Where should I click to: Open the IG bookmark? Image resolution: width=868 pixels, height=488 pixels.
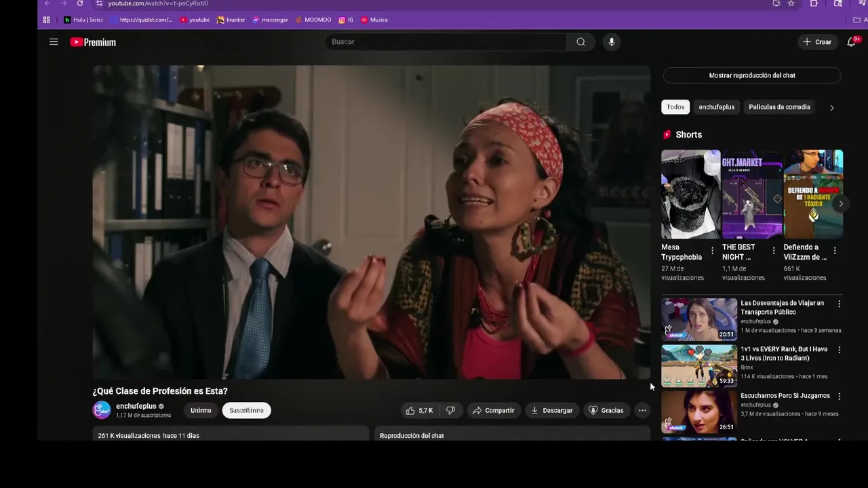[x=346, y=20]
